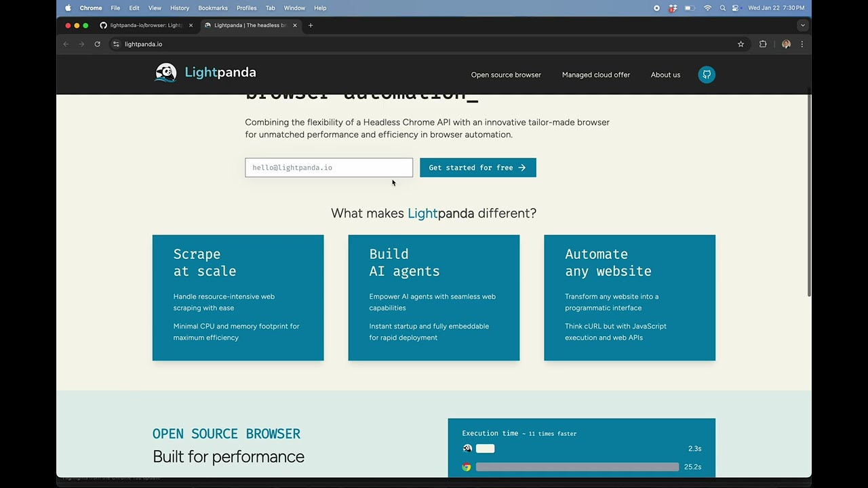Go forward with the browser forward arrow
Image resolution: width=868 pixels, height=488 pixels.
pyautogui.click(x=81, y=44)
